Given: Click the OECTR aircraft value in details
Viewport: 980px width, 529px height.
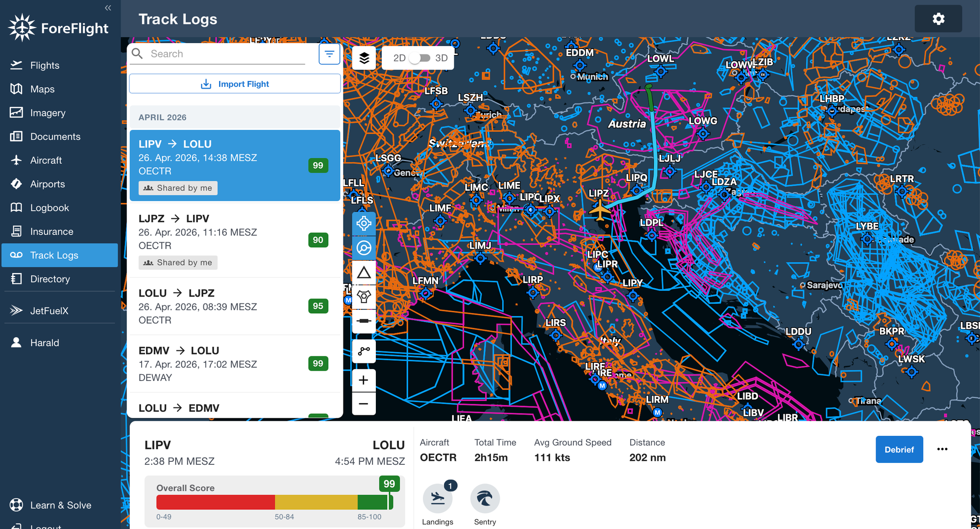Looking at the screenshot, I should pyautogui.click(x=438, y=457).
